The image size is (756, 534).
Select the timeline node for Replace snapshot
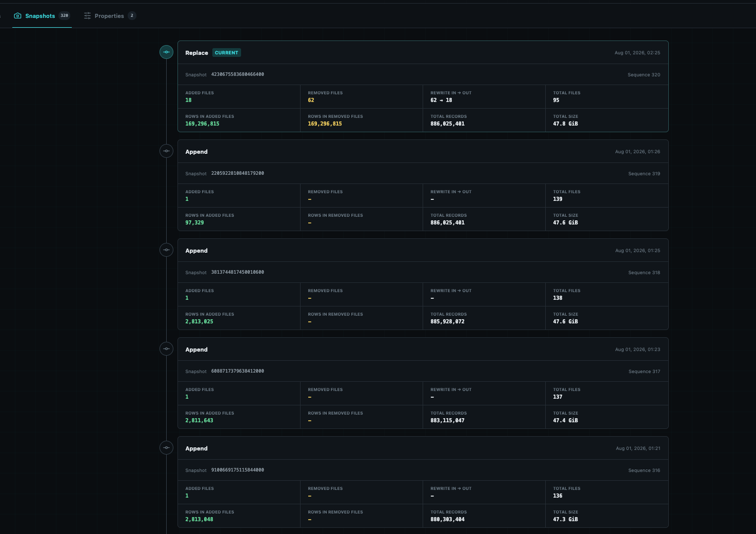point(166,52)
